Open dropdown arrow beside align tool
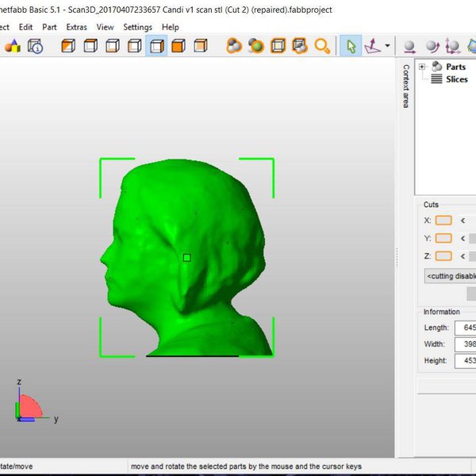Image resolution: width=476 pixels, height=476 pixels. 387,46
